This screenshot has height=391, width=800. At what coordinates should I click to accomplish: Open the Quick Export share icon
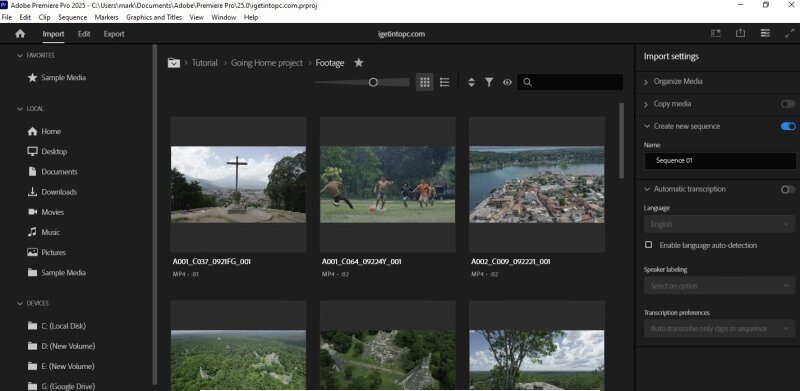740,33
